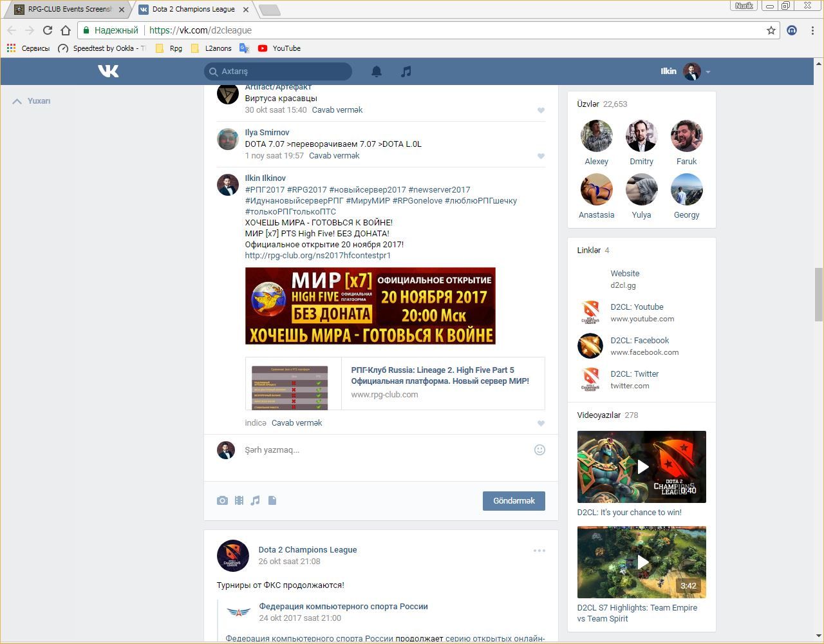Open Dota 2 Champions League post avatar

click(233, 556)
